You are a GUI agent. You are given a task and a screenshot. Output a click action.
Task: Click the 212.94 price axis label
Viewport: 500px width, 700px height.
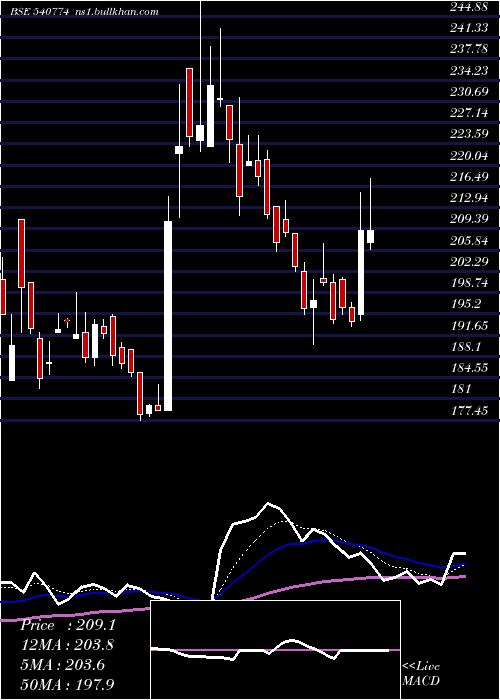[469, 198]
